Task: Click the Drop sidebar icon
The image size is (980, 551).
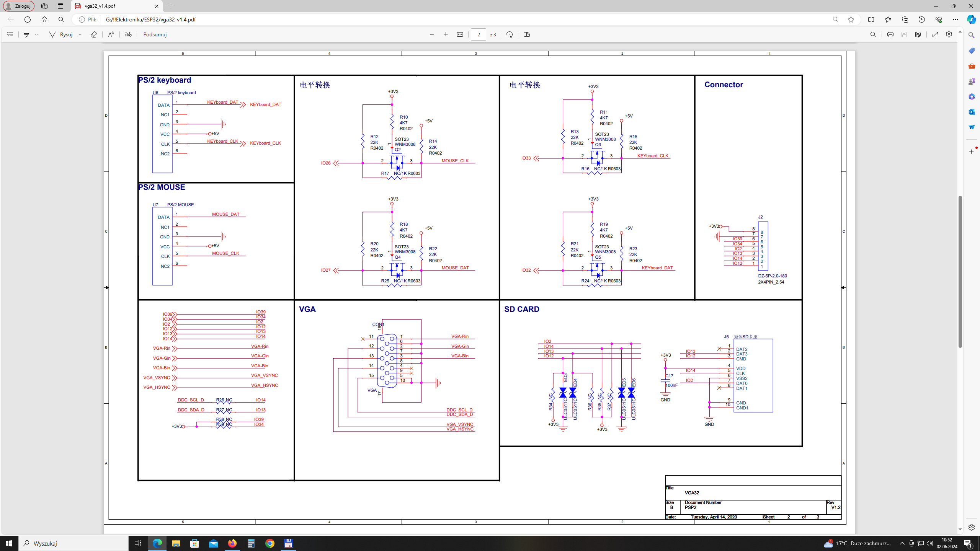Action: click(x=972, y=127)
